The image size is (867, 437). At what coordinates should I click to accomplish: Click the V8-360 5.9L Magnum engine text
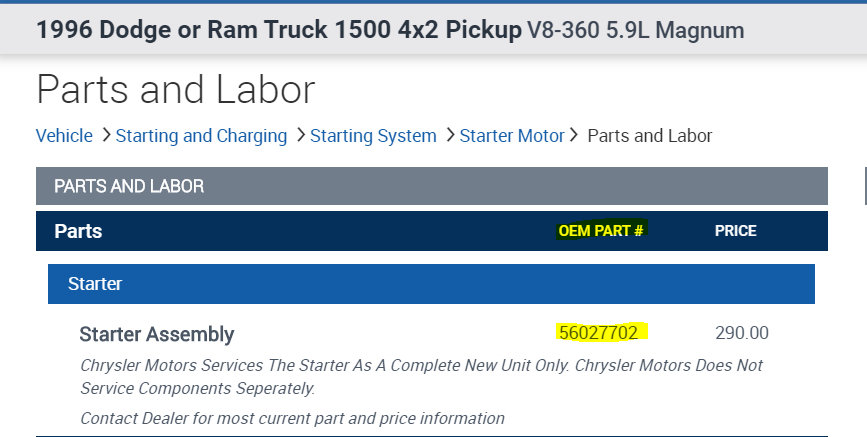tap(635, 30)
